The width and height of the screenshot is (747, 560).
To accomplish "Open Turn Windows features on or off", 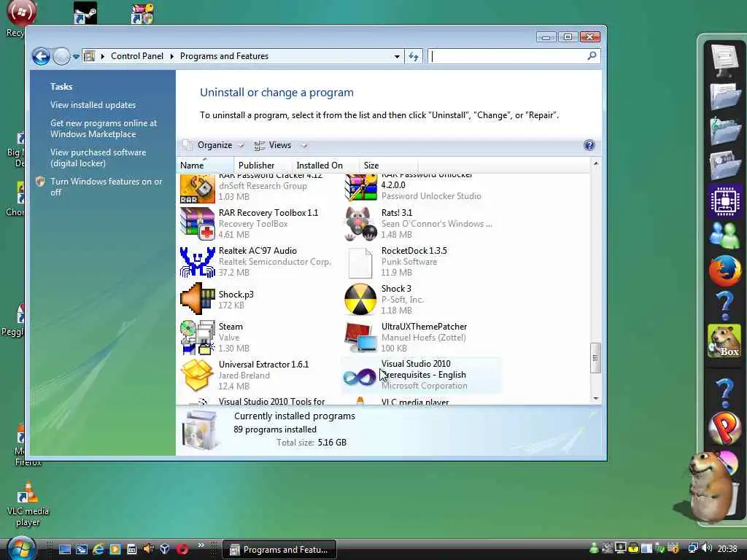I will [x=107, y=187].
